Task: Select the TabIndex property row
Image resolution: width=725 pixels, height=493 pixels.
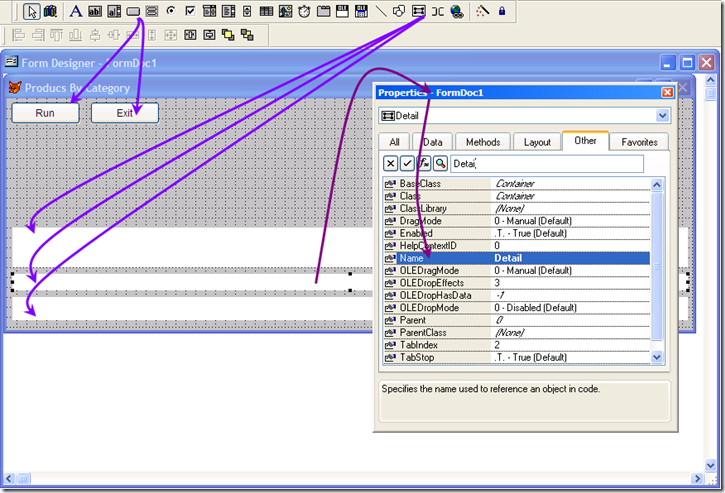Action: [x=517, y=345]
